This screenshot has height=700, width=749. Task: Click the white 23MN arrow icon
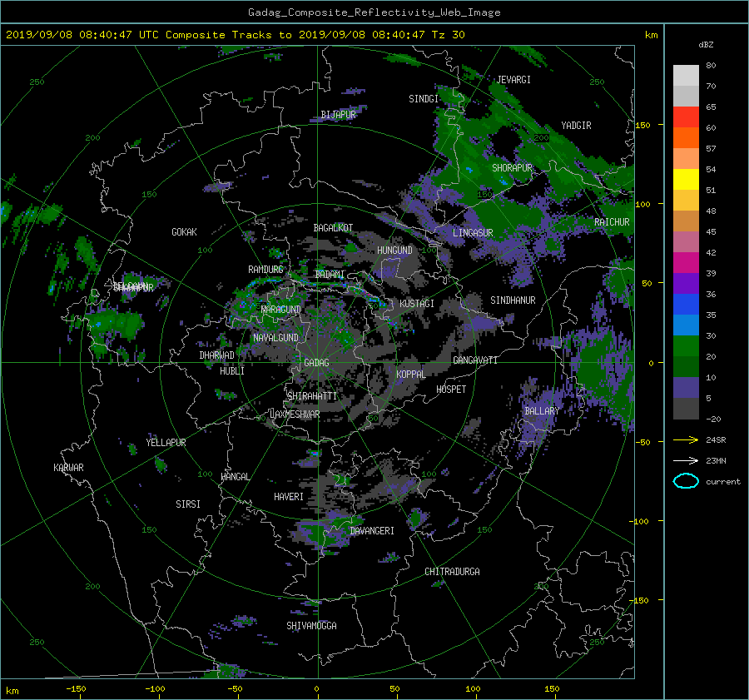686,460
